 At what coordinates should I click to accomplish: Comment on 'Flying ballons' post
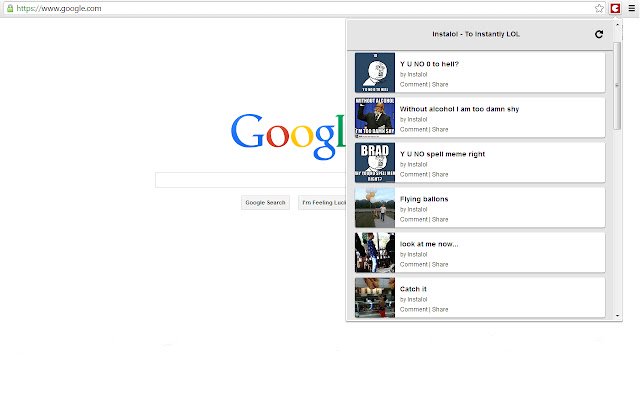coord(413,219)
